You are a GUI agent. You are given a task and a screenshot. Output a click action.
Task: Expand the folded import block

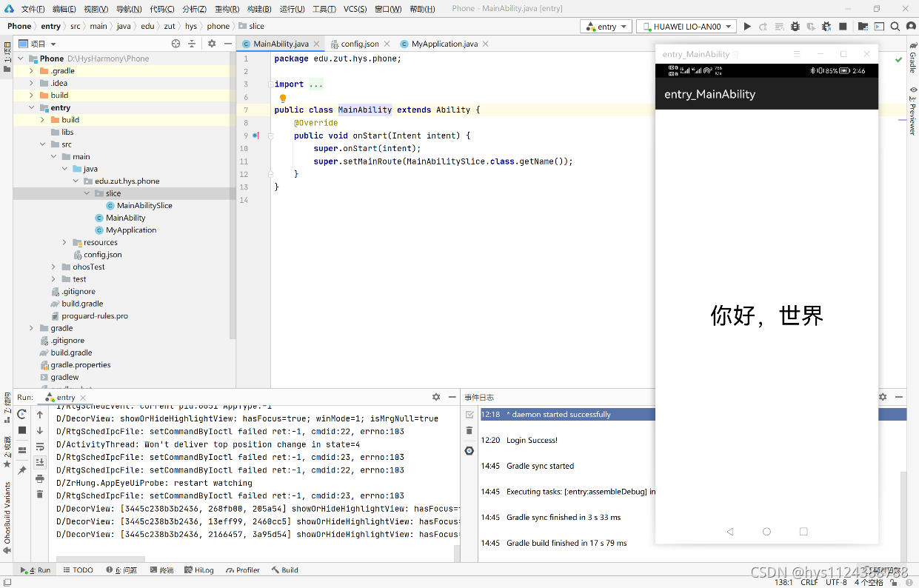[271, 84]
